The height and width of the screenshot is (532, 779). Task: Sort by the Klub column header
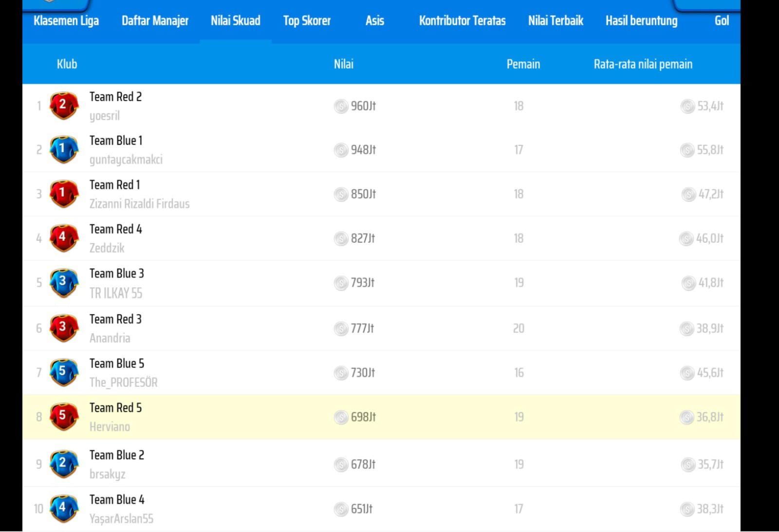[x=67, y=64]
